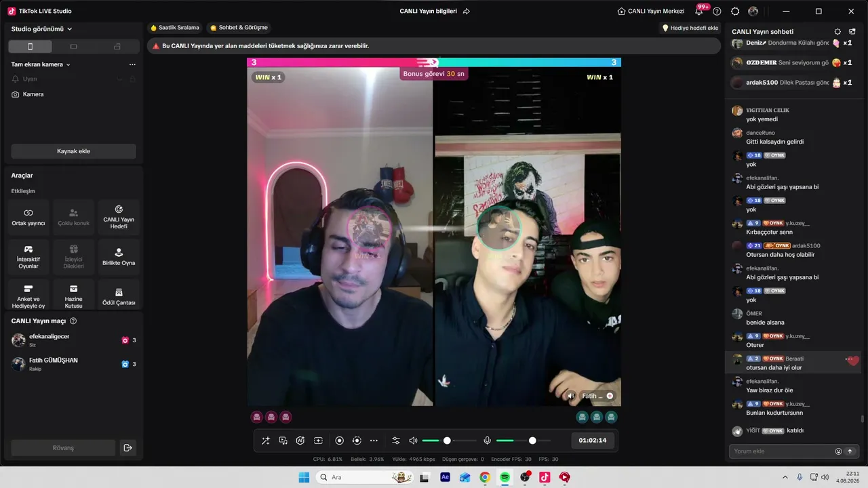
Task: Mute the microphone
Action: coord(487,441)
